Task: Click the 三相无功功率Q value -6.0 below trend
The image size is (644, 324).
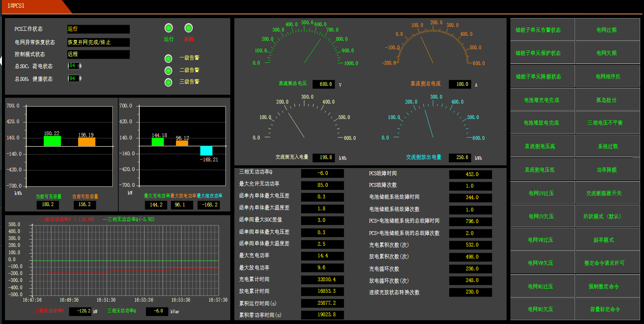Action: 157,311
